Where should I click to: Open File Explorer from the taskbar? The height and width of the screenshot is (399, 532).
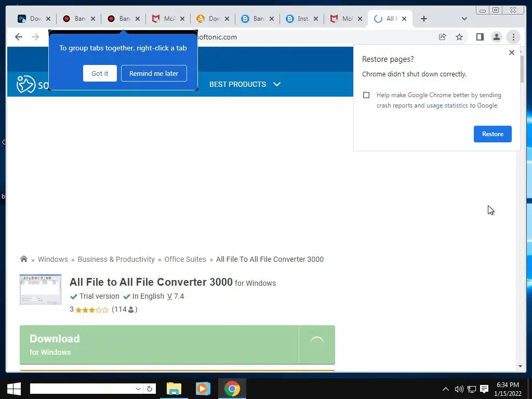[x=174, y=389]
